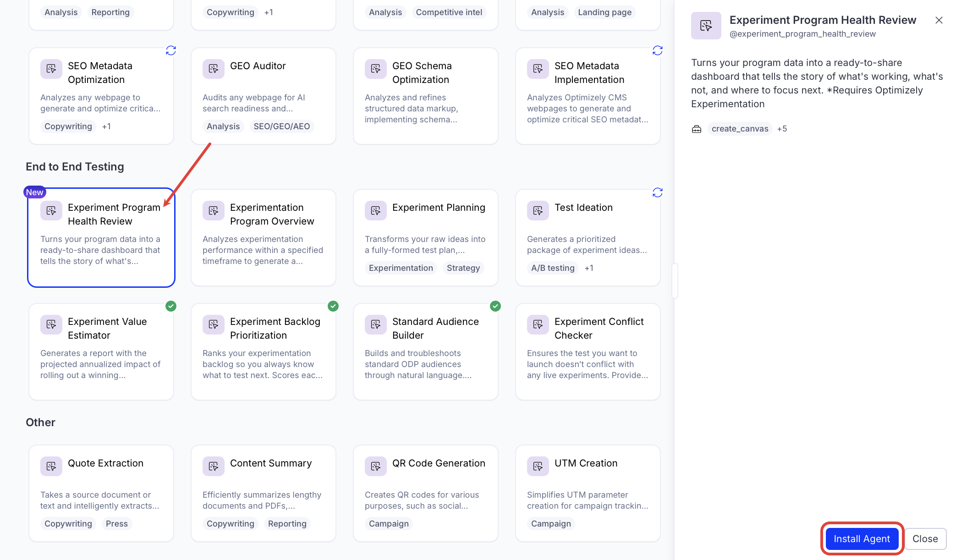Click the Press tag on Quote Extraction
The image size is (956, 560).
point(117,524)
